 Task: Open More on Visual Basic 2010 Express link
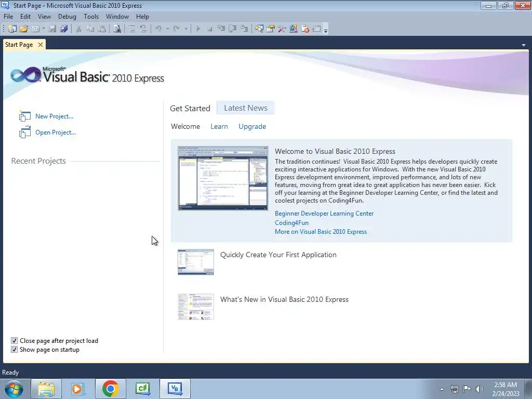click(x=321, y=232)
